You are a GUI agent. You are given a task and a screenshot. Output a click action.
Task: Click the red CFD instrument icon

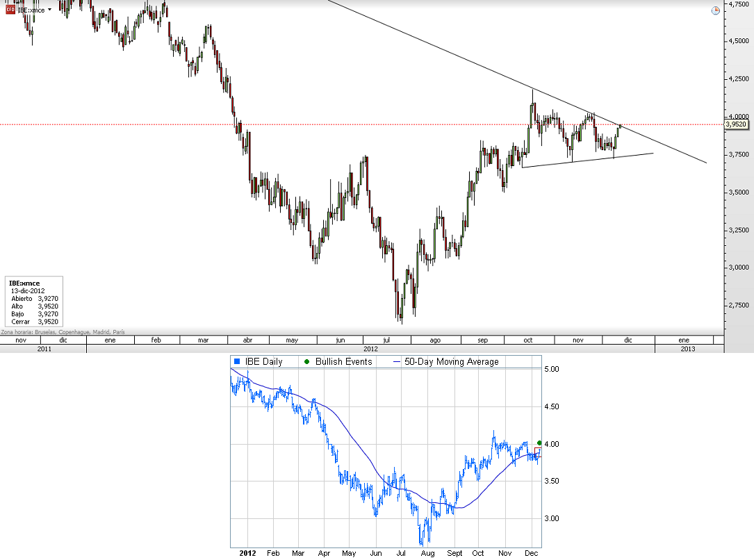click(10, 10)
